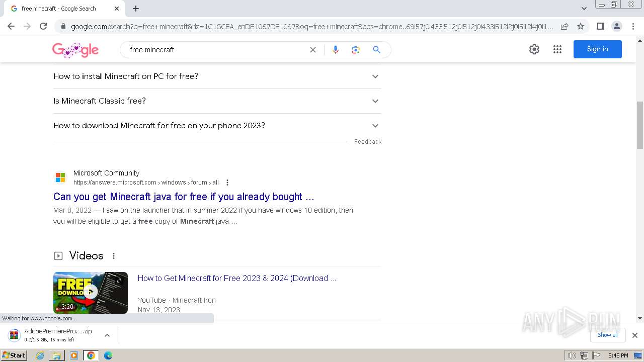Open network status in system tray
The image size is (644, 362).
(x=584, y=355)
